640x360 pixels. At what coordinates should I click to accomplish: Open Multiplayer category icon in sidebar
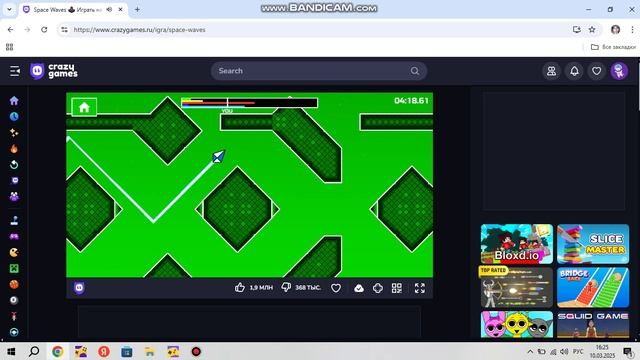tap(14, 196)
